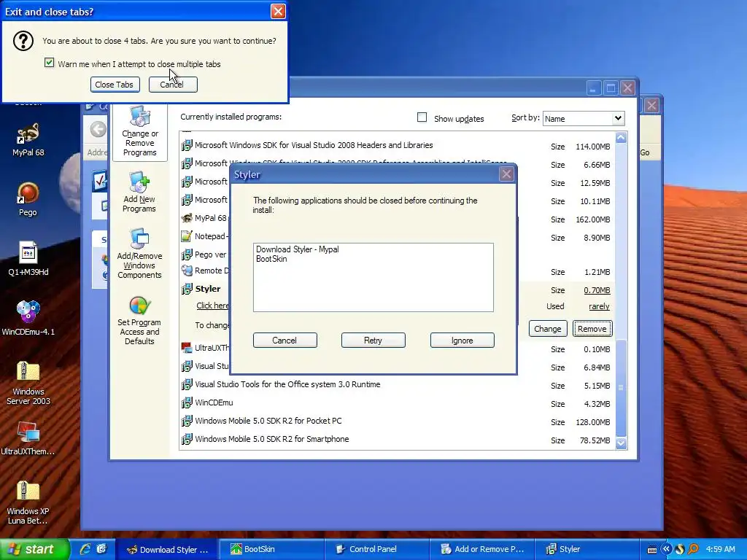Image resolution: width=747 pixels, height=560 pixels.
Task: Click the keyboard tray icon
Action: tap(652, 550)
